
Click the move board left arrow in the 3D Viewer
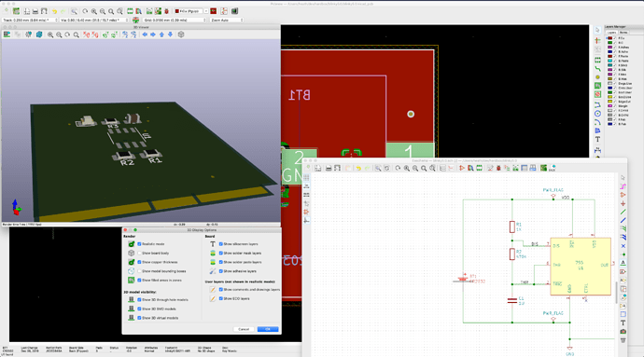pyautogui.click(x=145, y=34)
